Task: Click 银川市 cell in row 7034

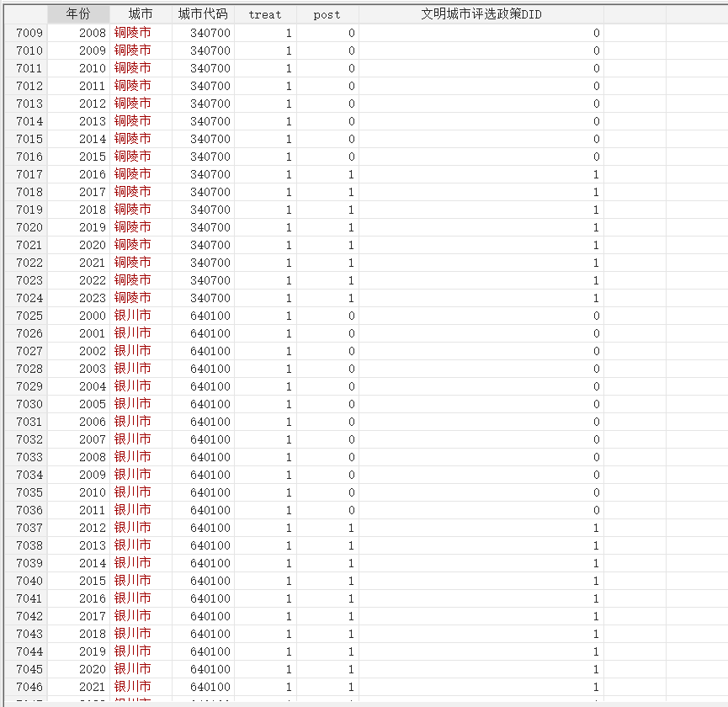Action: (x=141, y=475)
